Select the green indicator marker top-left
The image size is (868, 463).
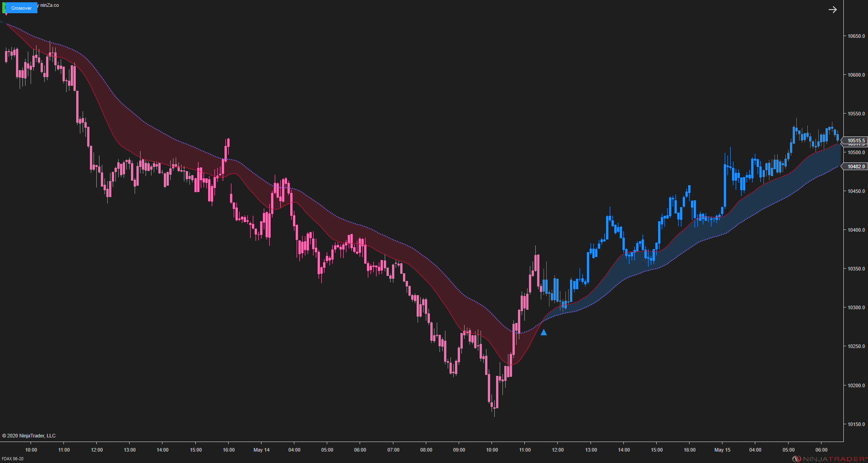tap(4, 8)
